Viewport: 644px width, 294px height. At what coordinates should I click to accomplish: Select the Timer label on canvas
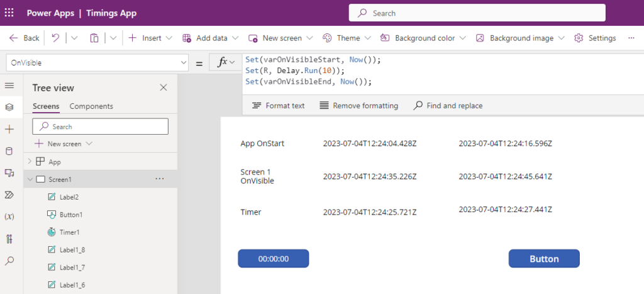(x=250, y=212)
